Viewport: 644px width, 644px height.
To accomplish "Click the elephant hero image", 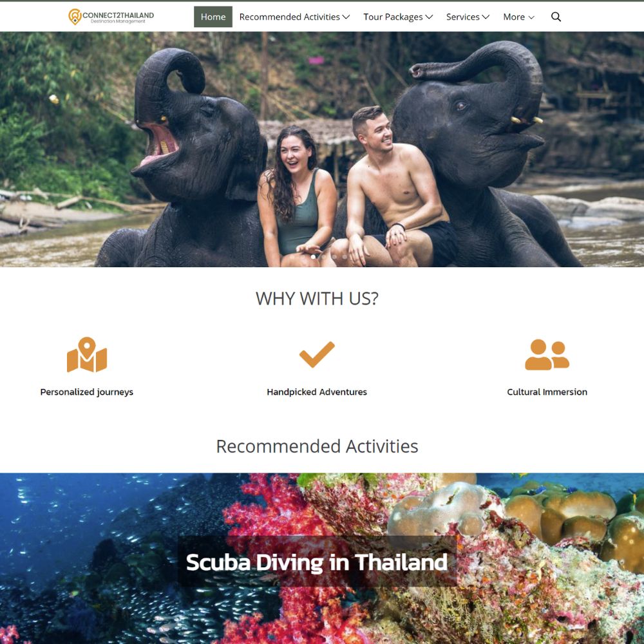I will pos(322,149).
